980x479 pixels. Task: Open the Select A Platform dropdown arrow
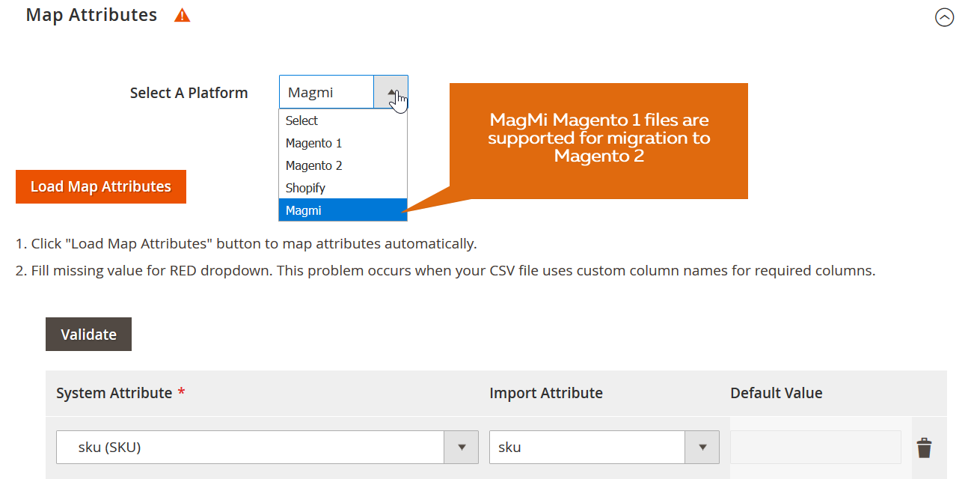pyautogui.click(x=391, y=92)
